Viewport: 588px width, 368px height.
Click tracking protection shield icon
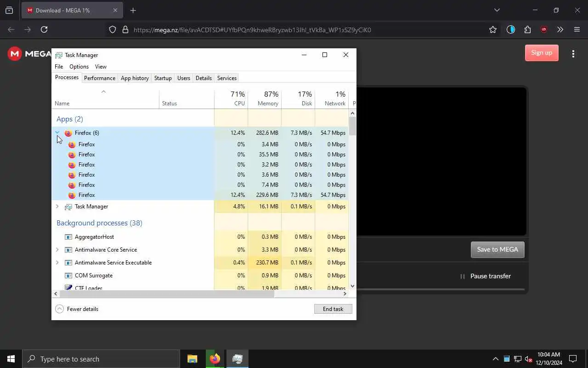(x=113, y=29)
